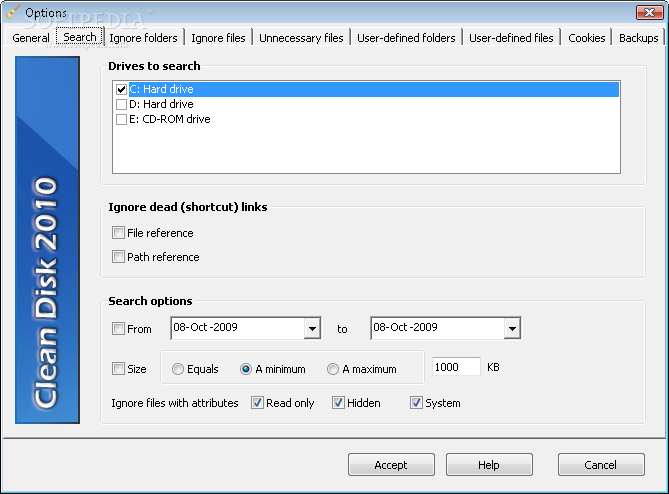Check the E: CD-ROM drive checkbox
Viewport: 669px width, 494px height.
coord(121,119)
